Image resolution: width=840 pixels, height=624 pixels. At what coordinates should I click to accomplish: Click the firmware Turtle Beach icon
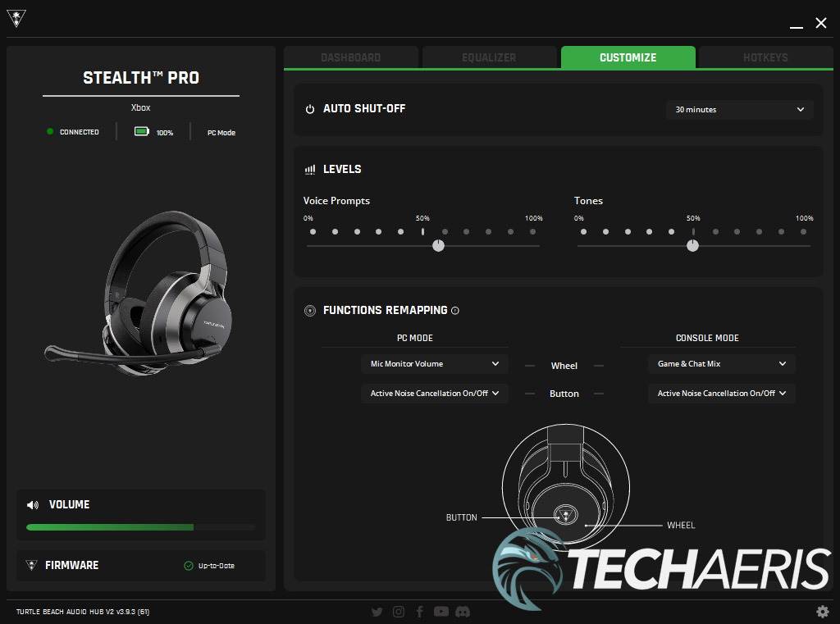pyautogui.click(x=32, y=566)
